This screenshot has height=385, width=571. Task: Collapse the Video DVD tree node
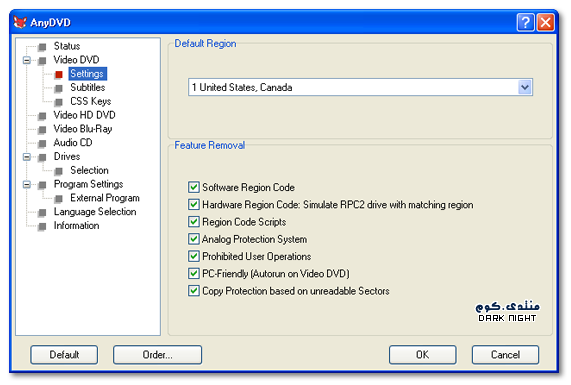coord(27,60)
